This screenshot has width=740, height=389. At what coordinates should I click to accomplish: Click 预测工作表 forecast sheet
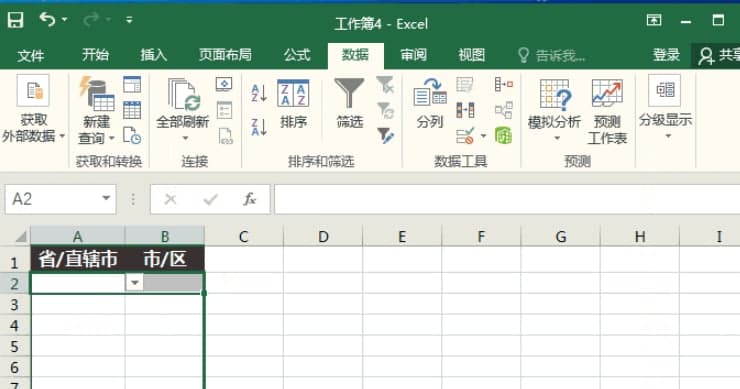[607, 111]
